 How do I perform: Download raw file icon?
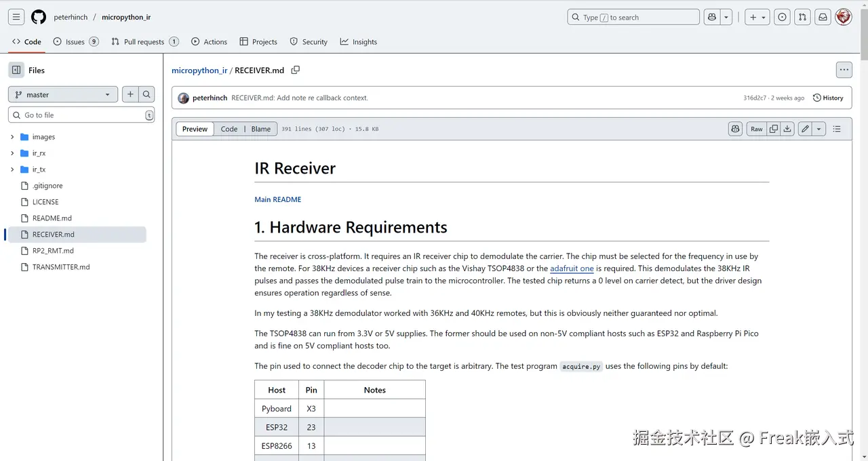coord(787,129)
